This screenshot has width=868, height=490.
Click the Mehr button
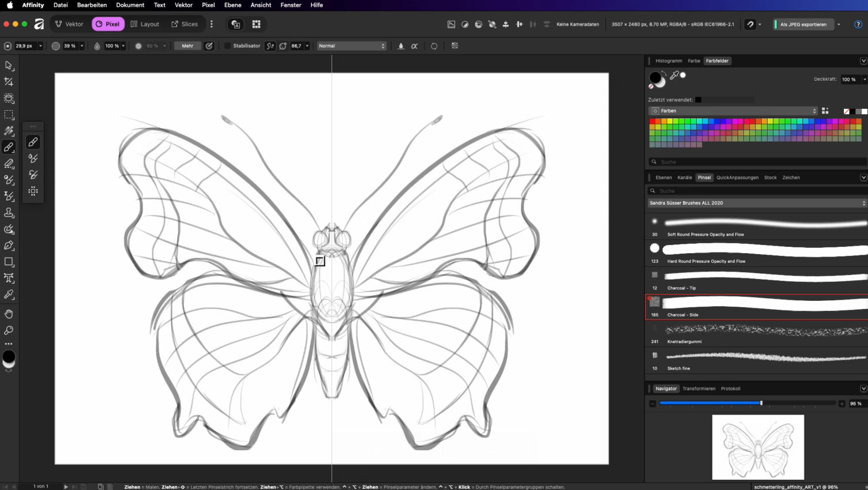(187, 46)
